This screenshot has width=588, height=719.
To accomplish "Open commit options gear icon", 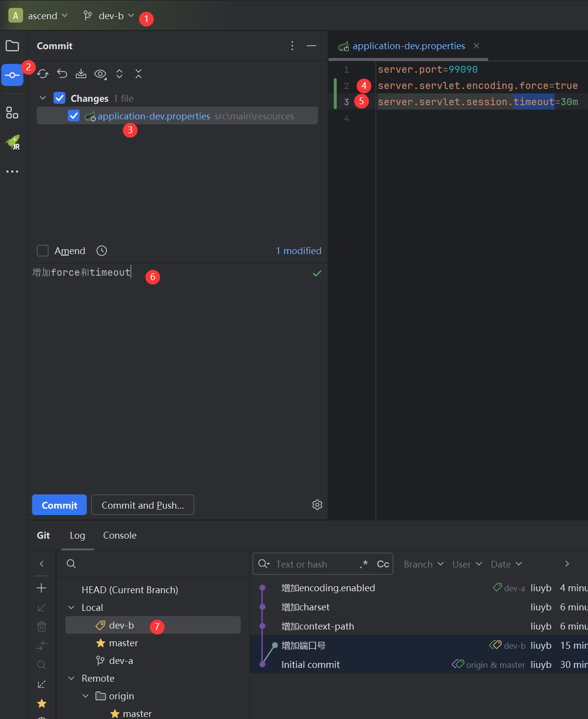I will (317, 505).
